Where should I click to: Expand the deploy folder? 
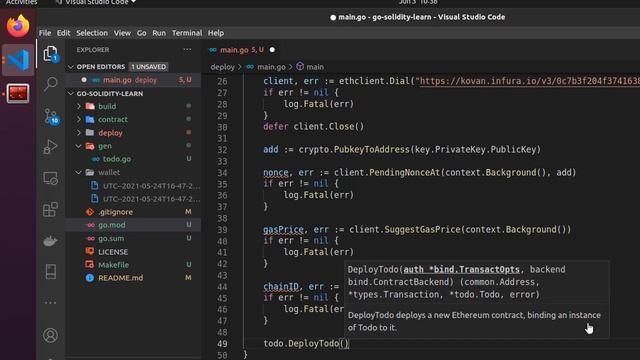(x=79, y=133)
